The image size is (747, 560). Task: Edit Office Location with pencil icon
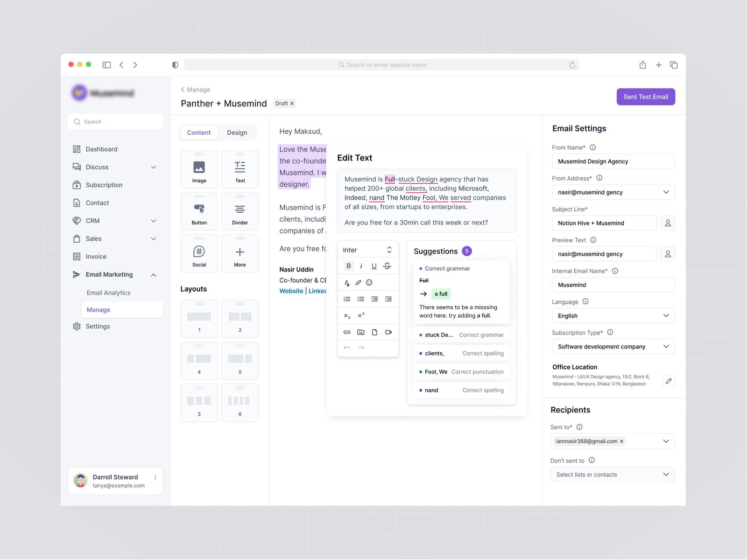click(x=669, y=381)
